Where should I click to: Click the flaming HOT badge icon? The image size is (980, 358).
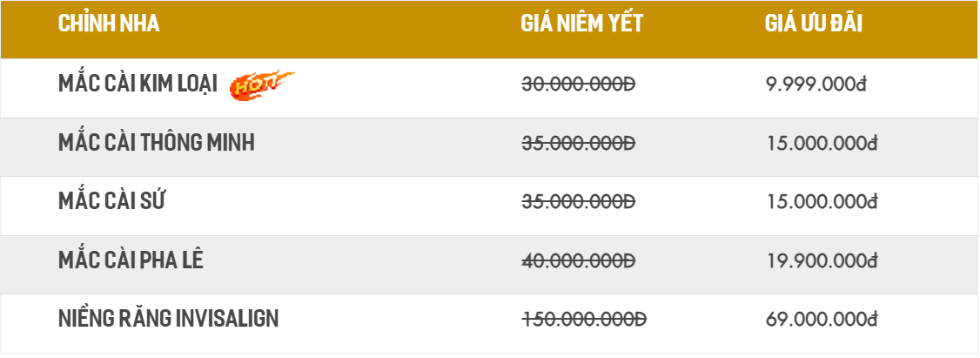(x=262, y=85)
